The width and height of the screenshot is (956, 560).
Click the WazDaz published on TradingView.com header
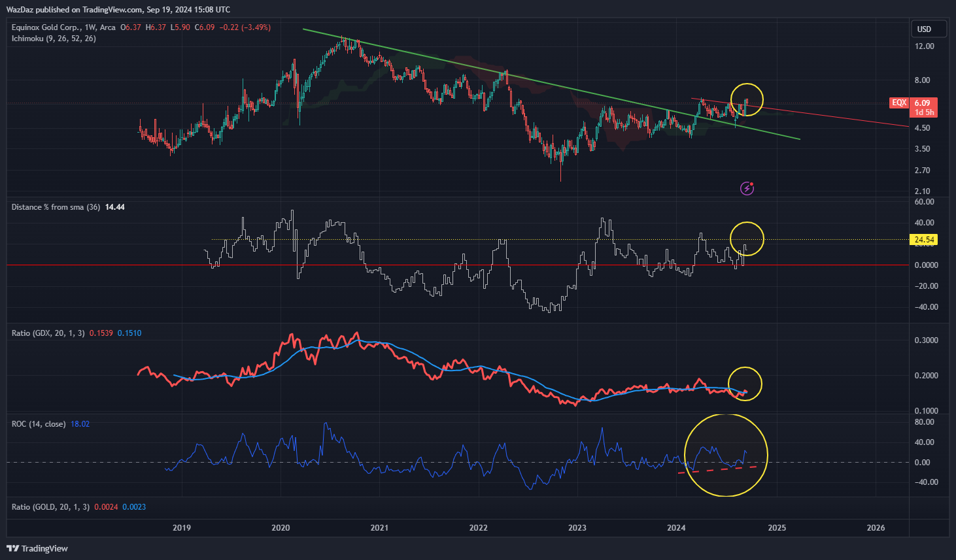click(118, 10)
